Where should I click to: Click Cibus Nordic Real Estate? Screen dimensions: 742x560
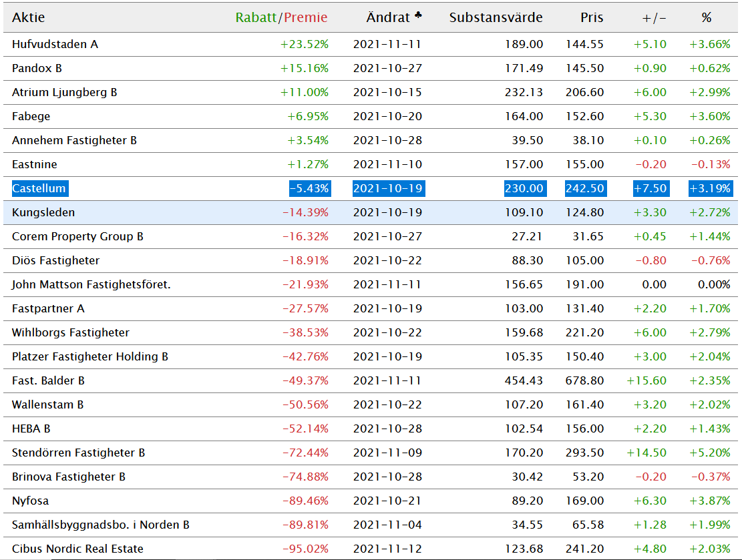point(77,549)
